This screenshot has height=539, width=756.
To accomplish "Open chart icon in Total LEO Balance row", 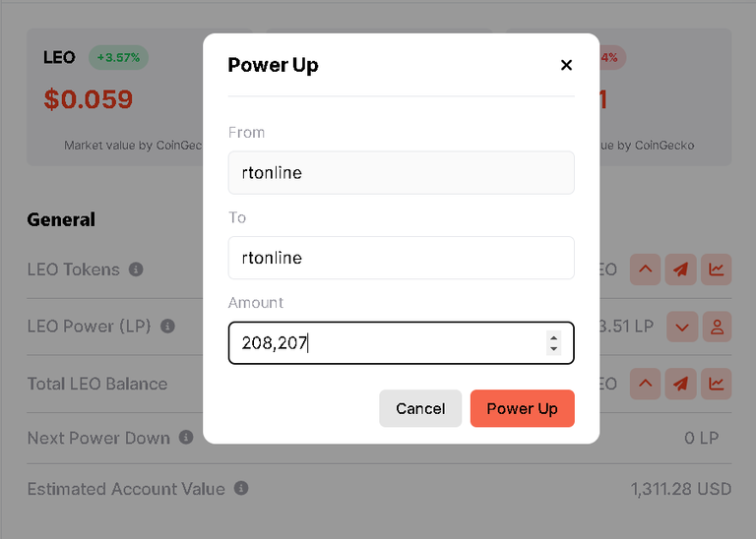I will (x=717, y=384).
